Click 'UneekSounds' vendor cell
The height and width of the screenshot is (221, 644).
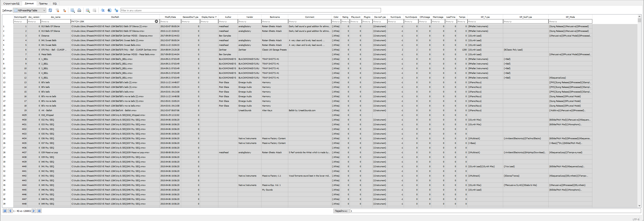249,110
